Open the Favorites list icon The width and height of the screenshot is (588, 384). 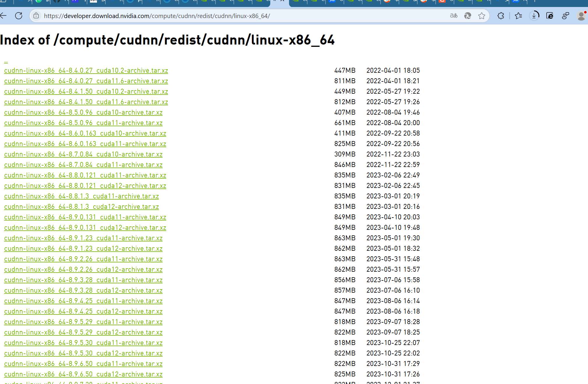click(x=518, y=16)
